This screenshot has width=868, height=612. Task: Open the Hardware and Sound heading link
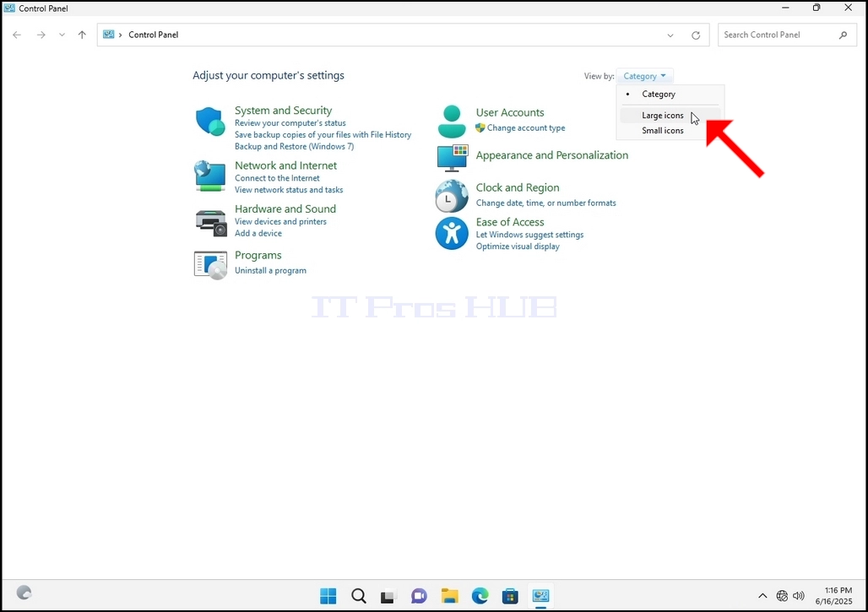pos(285,209)
